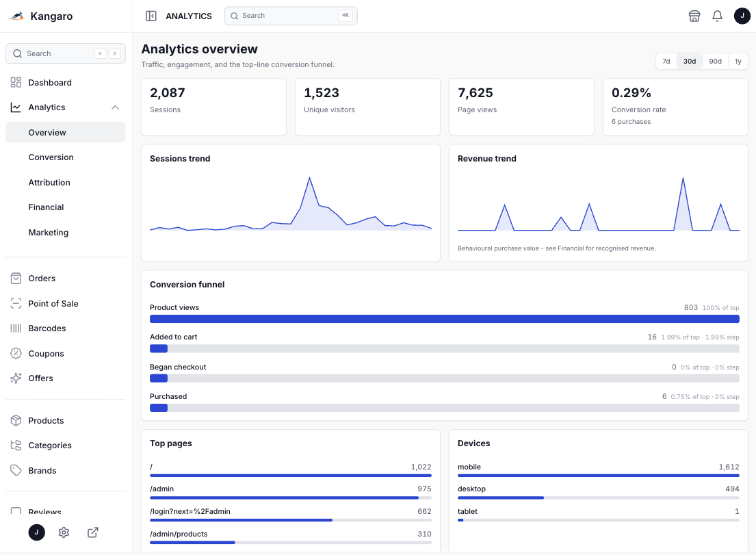The image size is (756, 555).
Task: Go to Offers in sidebar
Action: tap(66, 378)
